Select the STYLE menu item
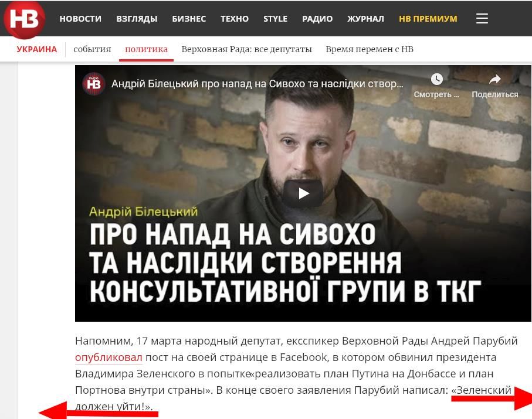 click(x=275, y=19)
